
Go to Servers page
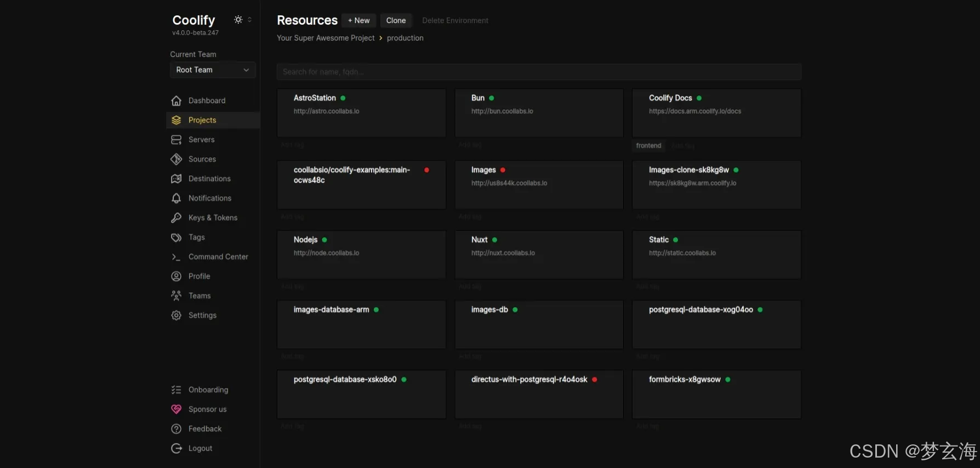coord(213,139)
